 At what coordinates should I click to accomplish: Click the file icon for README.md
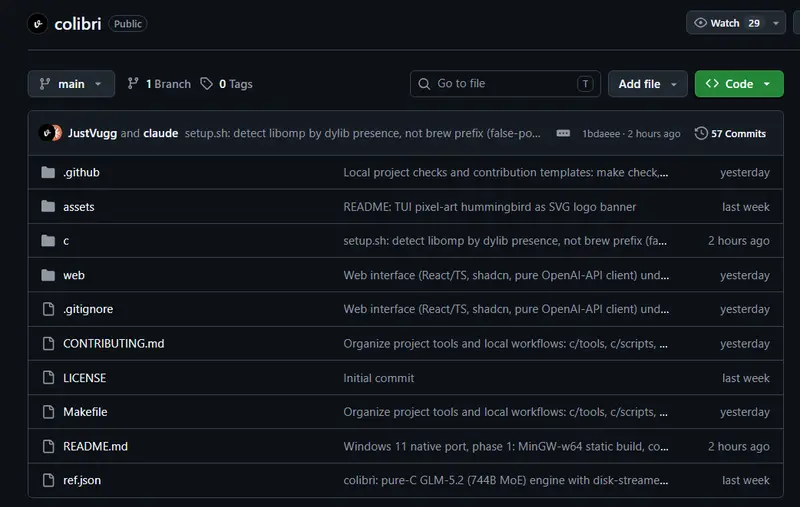click(48, 446)
